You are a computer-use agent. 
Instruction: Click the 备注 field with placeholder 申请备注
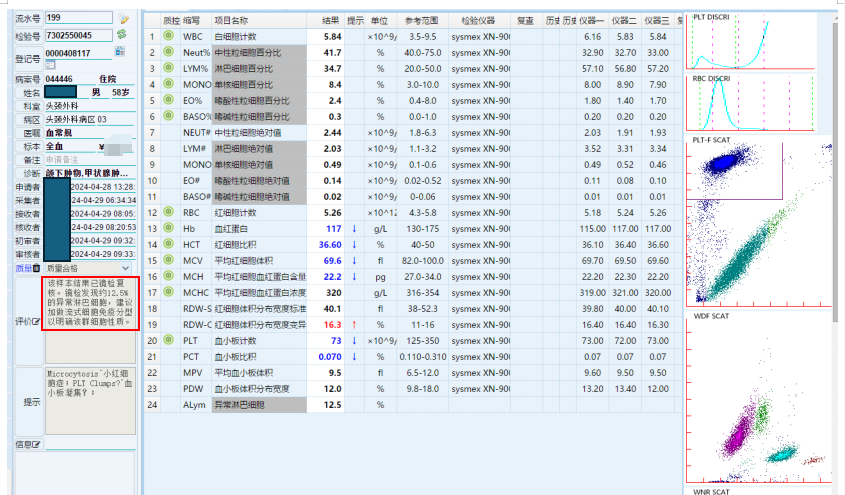pyautogui.click(x=90, y=160)
